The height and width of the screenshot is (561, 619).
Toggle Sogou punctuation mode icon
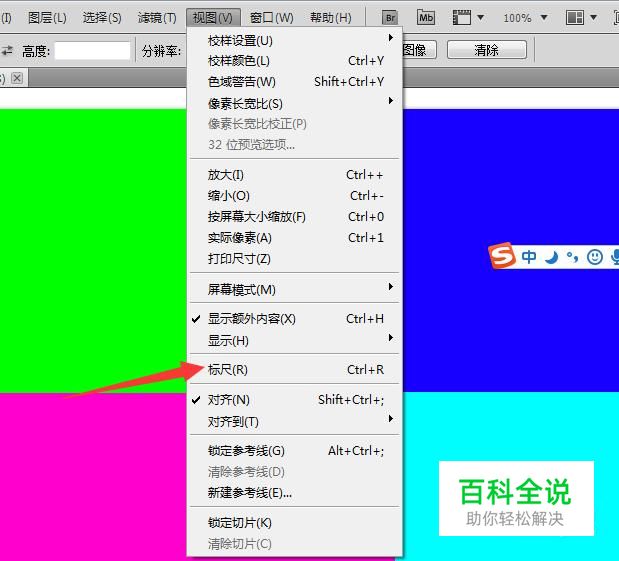[572, 257]
